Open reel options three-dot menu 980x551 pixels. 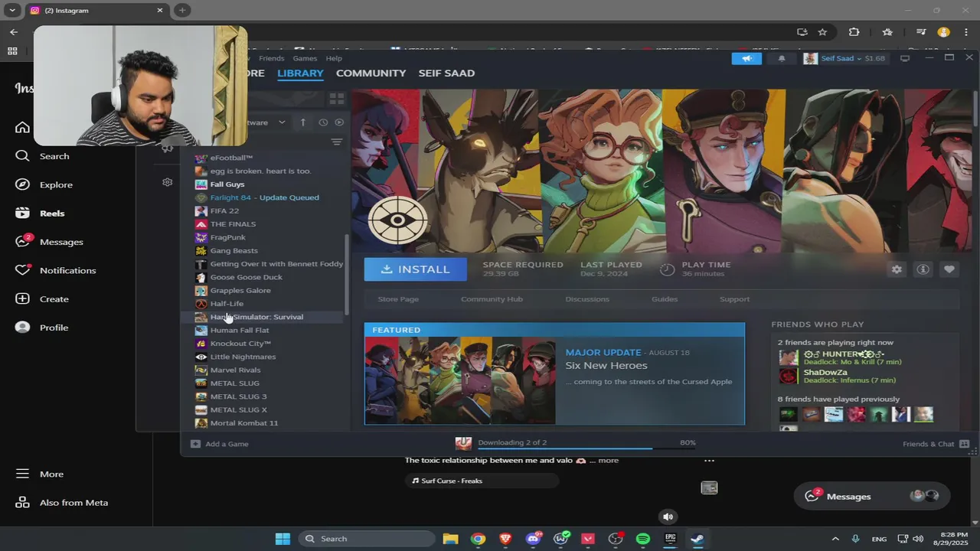709,461
